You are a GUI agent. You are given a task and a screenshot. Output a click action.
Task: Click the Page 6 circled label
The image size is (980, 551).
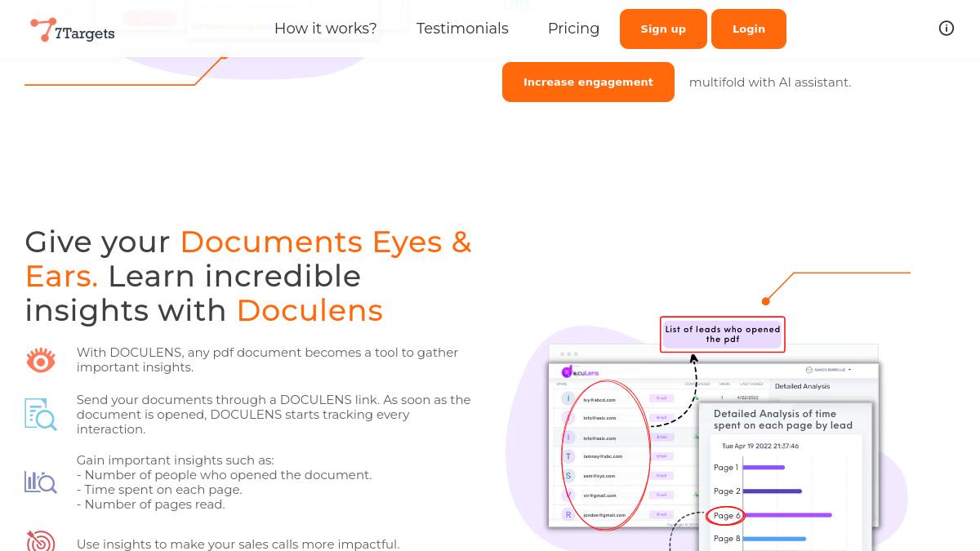coord(725,516)
